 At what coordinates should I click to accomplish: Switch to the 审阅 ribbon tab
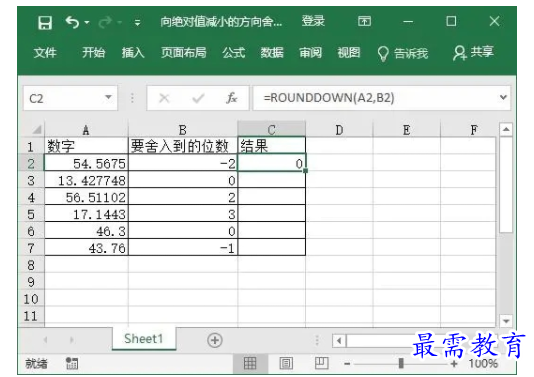[310, 53]
